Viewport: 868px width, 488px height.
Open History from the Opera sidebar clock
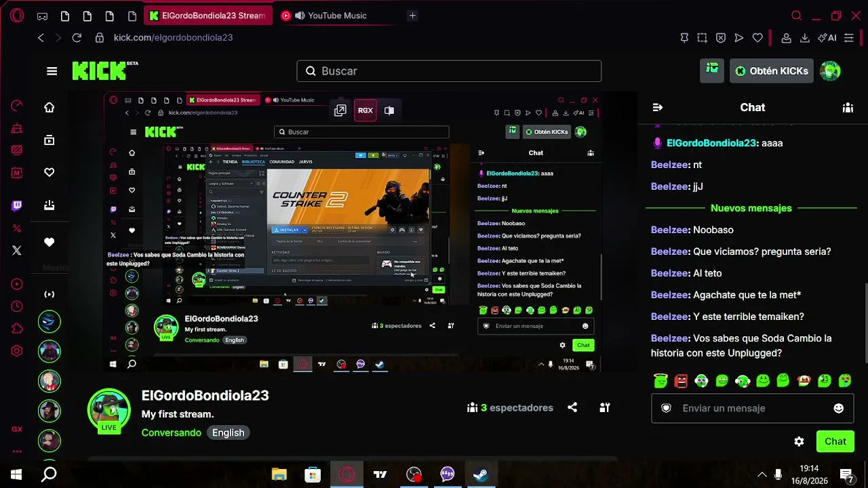[x=17, y=307]
